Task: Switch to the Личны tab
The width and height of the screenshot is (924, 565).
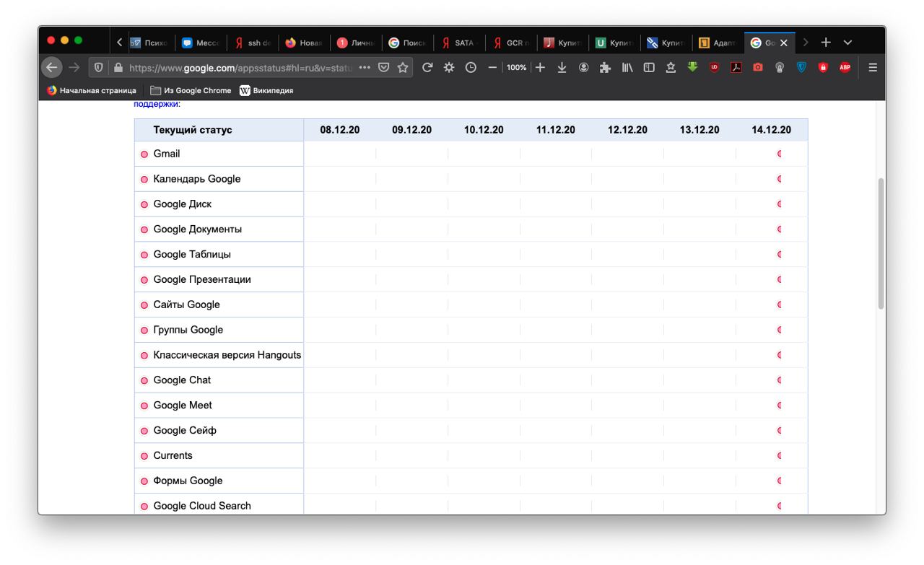Action: pos(355,43)
